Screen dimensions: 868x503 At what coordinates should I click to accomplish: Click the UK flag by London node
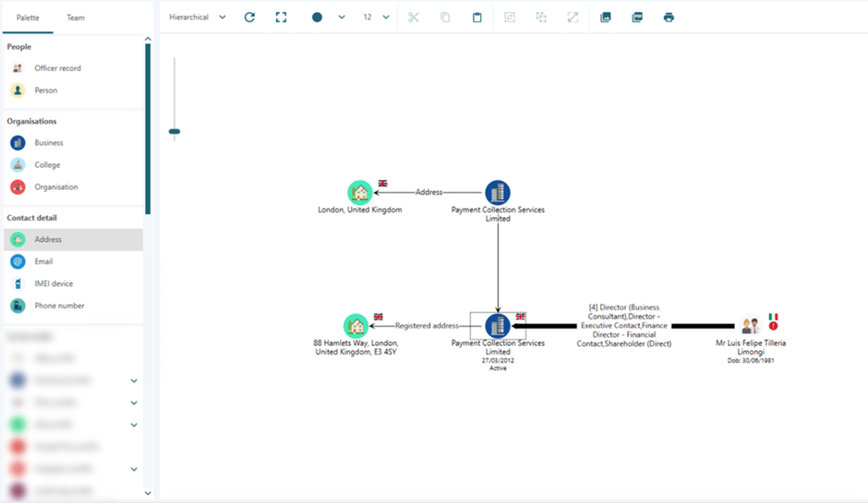coord(382,183)
